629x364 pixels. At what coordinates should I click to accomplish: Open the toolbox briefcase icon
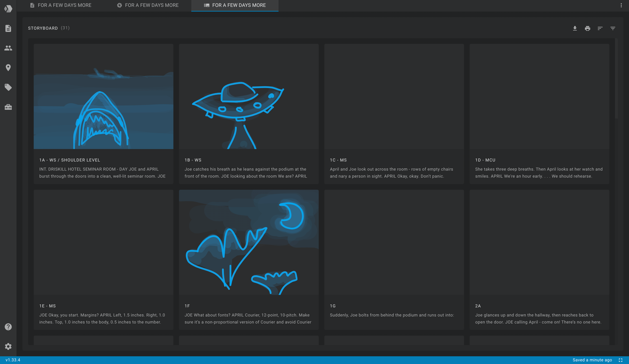[x=8, y=107]
